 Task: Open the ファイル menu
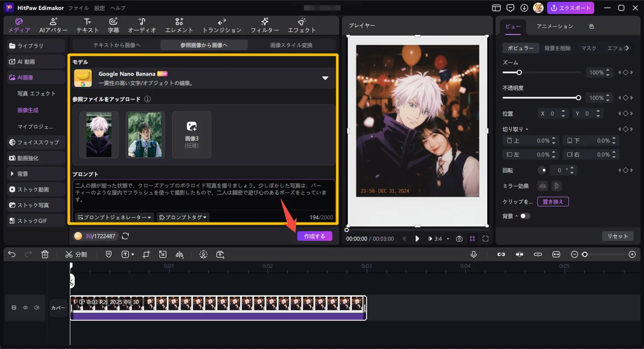tap(79, 8)
